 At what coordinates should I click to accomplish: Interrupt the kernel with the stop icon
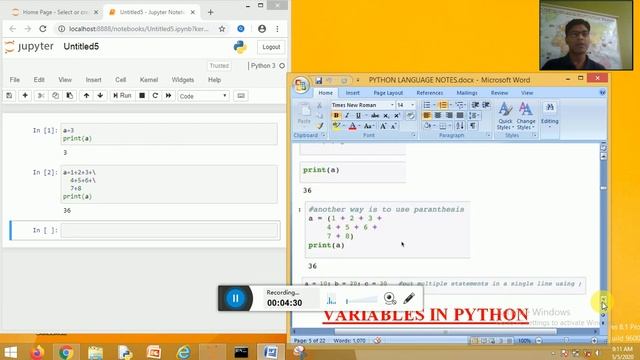pyautogui.click(x=142, y=96)
